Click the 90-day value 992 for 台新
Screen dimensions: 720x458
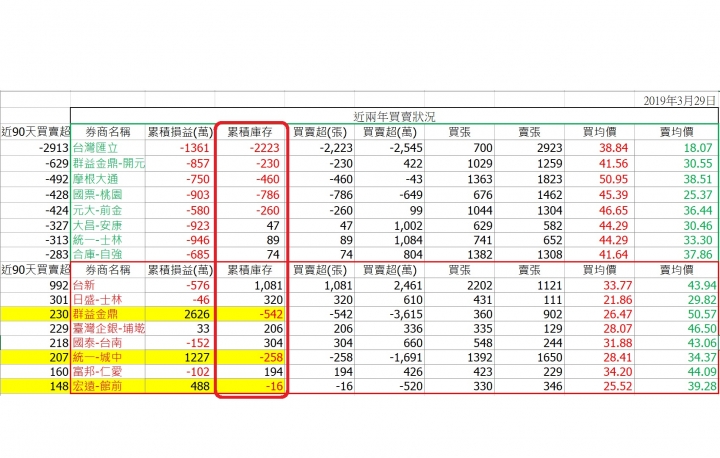pos(59,285)
